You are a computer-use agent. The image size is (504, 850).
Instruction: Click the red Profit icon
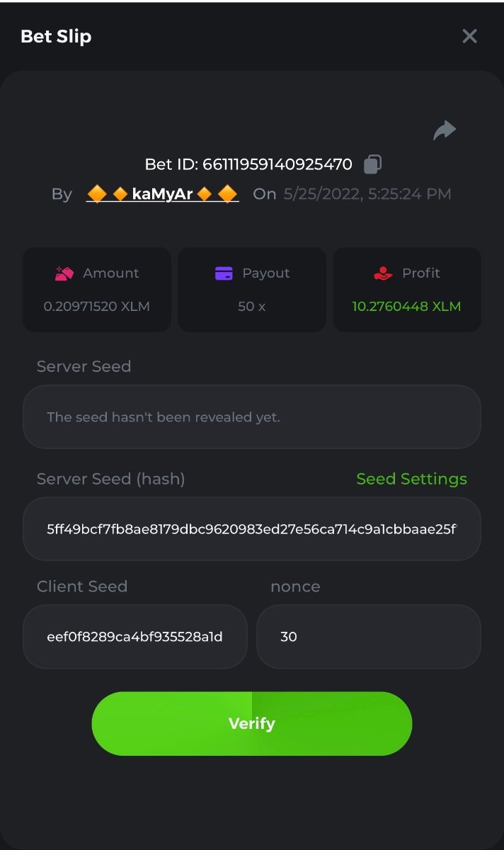[383, 273]
